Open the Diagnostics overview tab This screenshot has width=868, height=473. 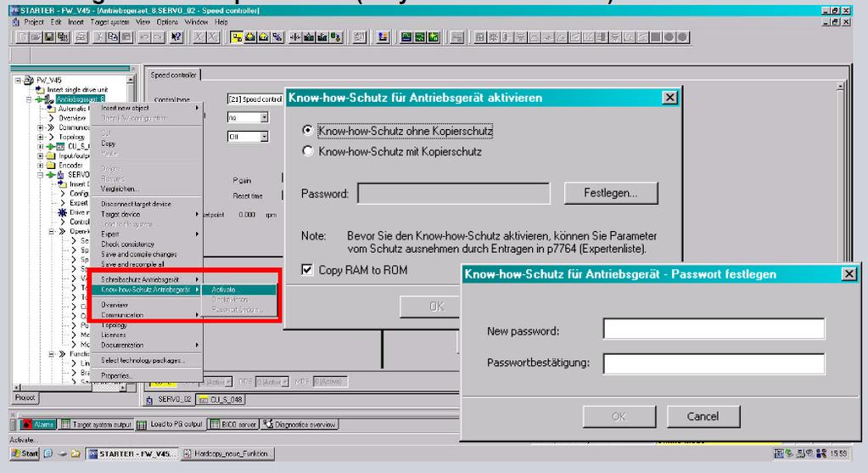tap(300, 425)
